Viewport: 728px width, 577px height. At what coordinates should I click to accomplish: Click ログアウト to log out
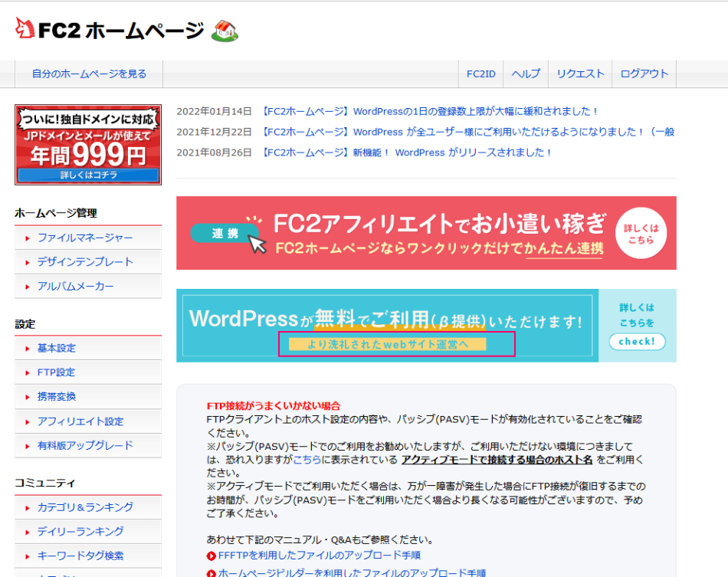644,74
